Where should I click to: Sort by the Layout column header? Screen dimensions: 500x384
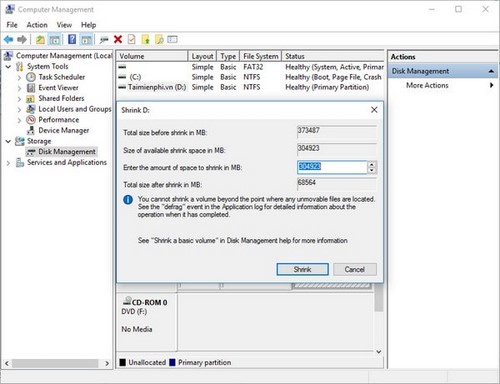coord(202,56)
